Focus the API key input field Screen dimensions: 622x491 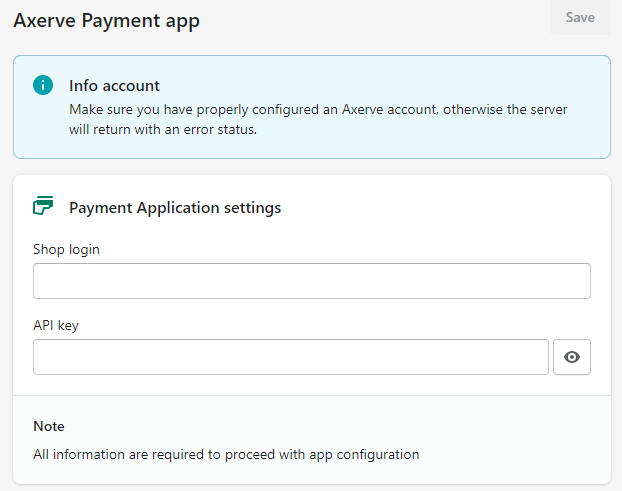click(x=291, y=357)
